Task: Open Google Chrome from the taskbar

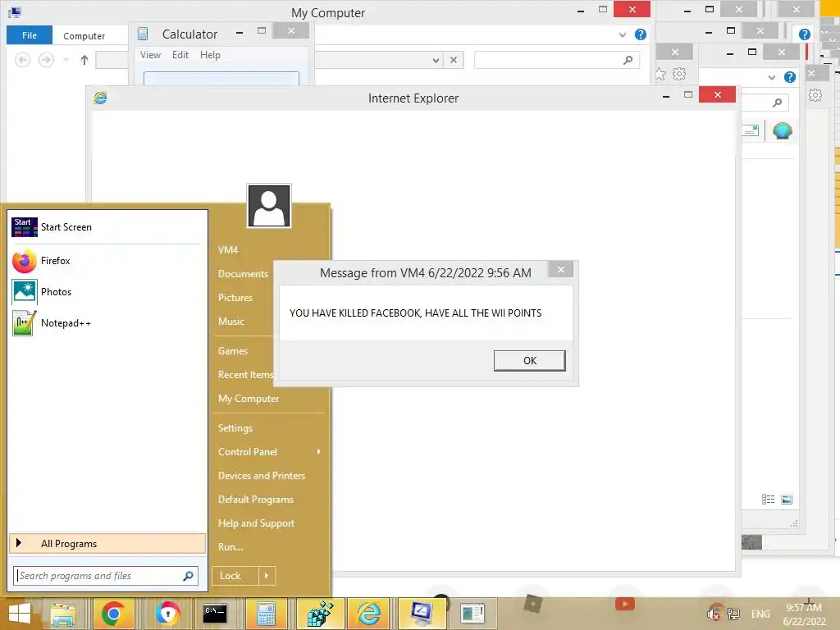Action: pyautogui.click(x=113, y=614)
